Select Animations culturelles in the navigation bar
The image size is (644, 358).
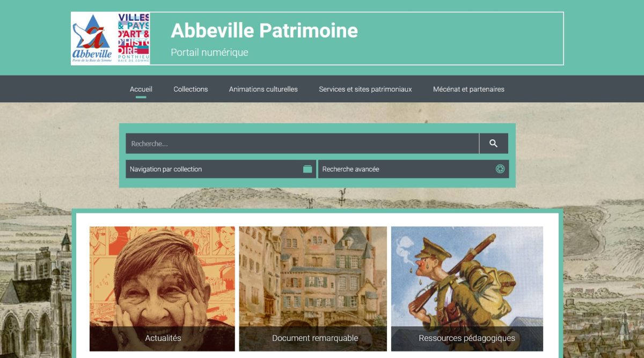point(264,89)
